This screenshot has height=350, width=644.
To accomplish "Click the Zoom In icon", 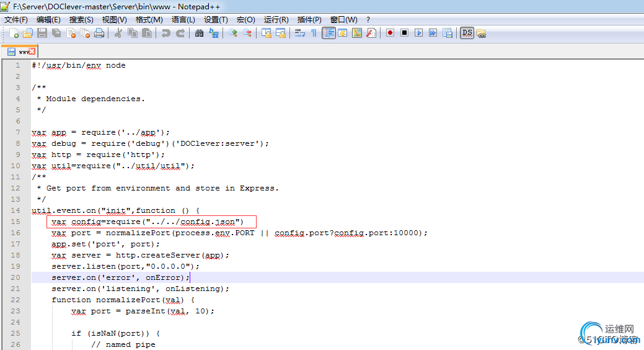I will (x=233, y=34).
